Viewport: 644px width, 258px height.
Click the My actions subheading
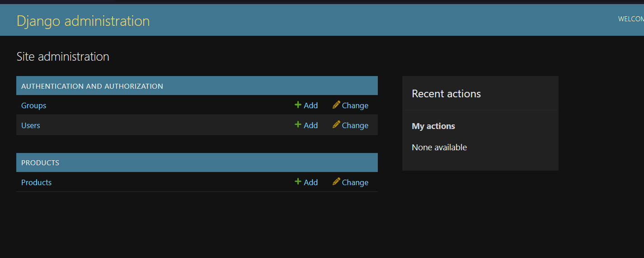(x=433, y=126)
